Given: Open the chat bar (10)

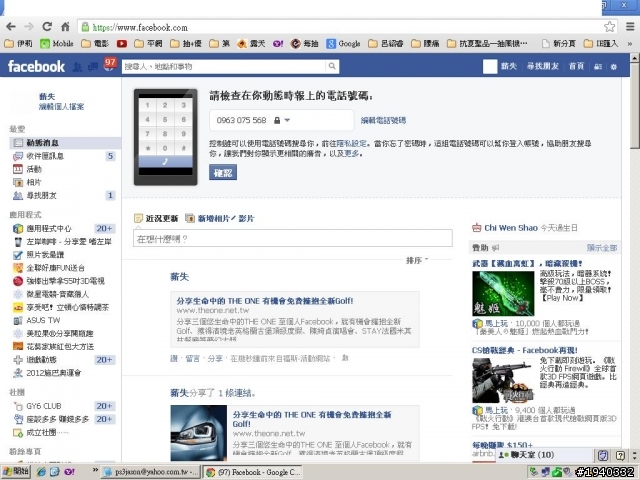Looking at the screenshot, I should (x=543, y=455).
